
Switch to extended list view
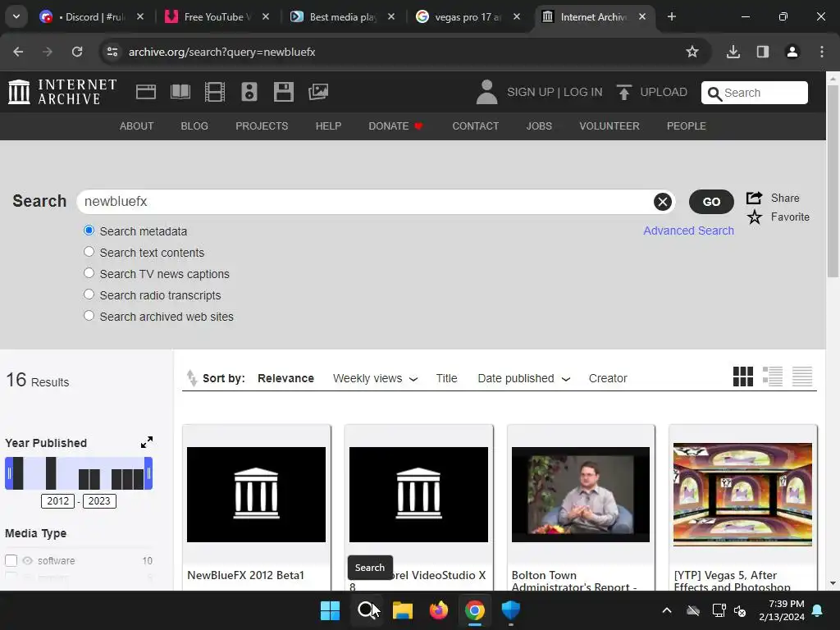773,377
